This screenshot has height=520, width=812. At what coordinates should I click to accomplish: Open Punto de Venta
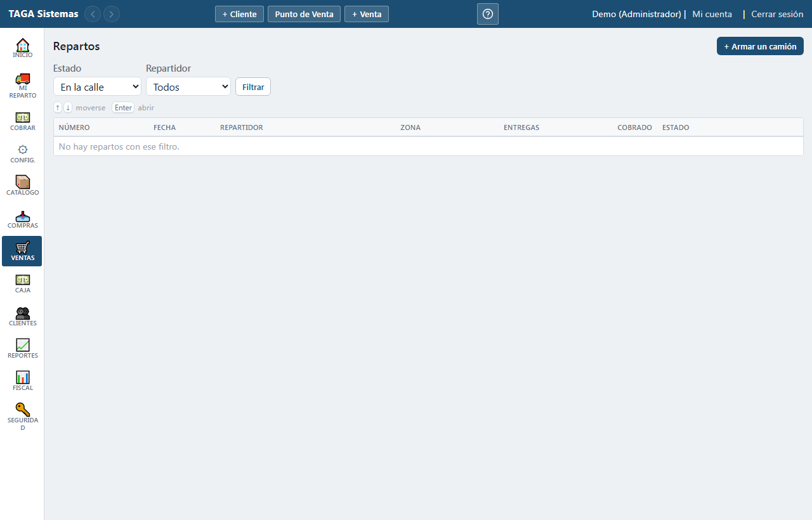coord(304,14)
